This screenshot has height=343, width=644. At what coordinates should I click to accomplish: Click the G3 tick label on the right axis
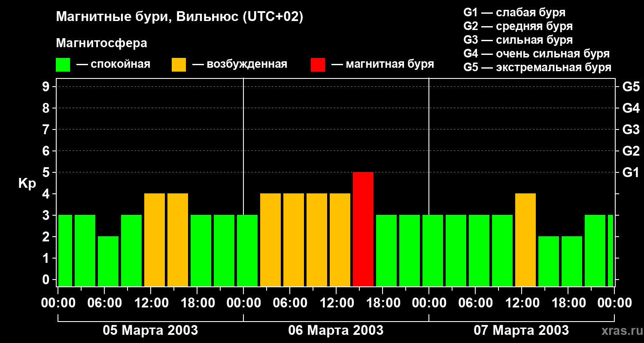click(x=631, y=129)
